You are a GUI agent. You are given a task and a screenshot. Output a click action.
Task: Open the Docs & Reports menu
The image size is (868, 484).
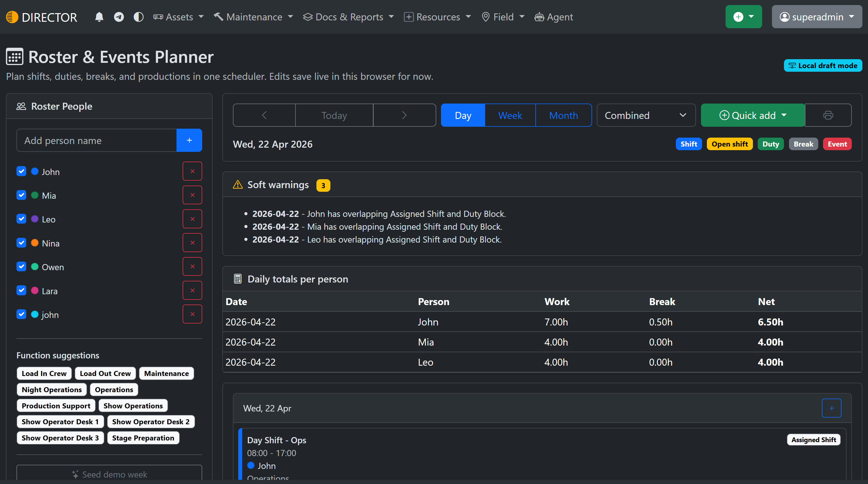(349, 16)
